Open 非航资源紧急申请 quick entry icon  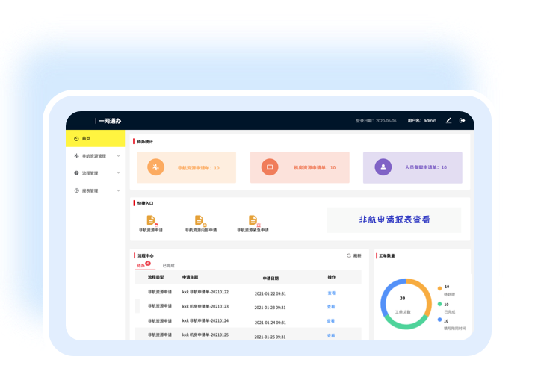[253, 220]
